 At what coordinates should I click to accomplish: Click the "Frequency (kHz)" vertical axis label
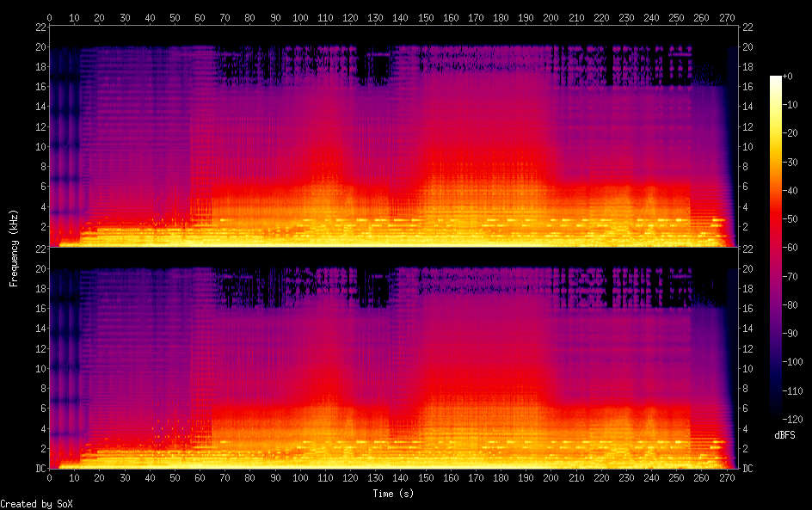[14, 247]
